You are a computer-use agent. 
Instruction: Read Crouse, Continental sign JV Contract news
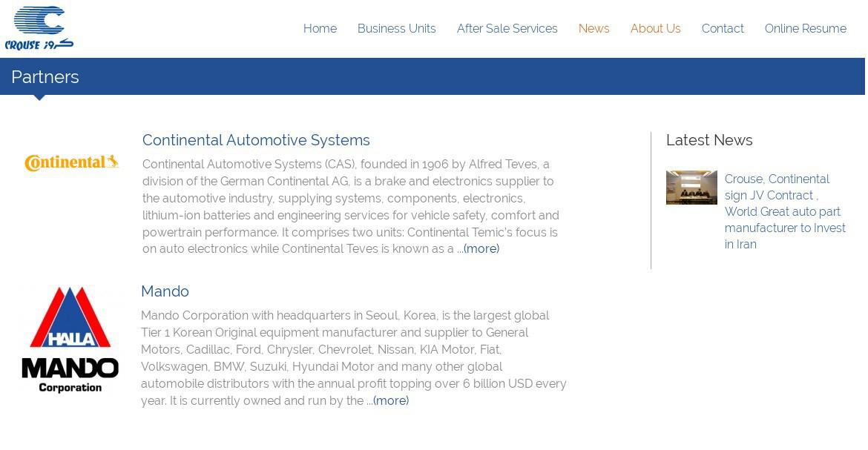pyautogui.click(x=785, y=211)
